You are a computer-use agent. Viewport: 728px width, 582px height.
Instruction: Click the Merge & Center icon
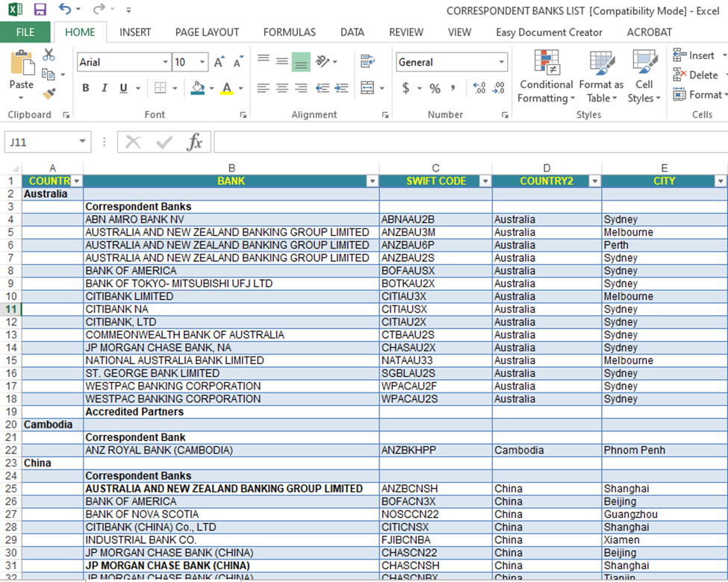pos(367,88)
